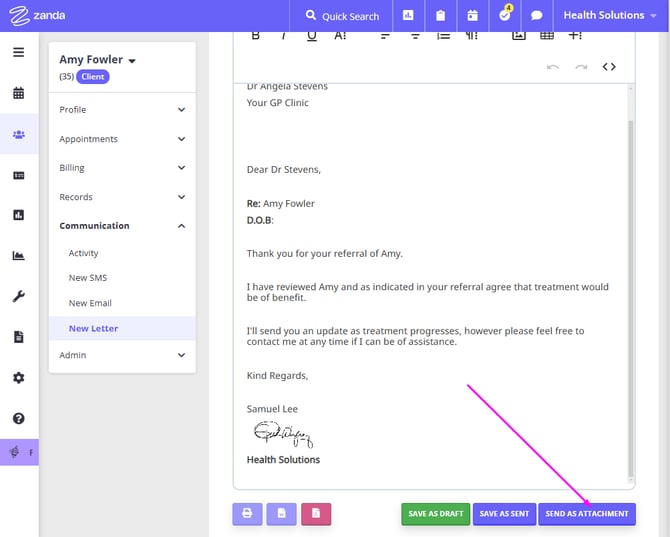The width and height of the screenshot is (670, 537).
Task: Select Activity under Communication
Action: click(84, 253)
